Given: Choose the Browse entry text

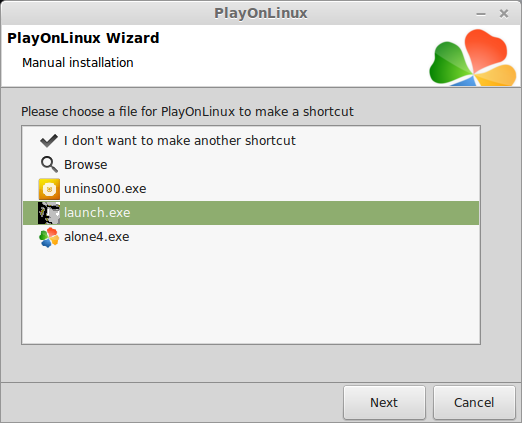Looking at the screenshot, I should point(86,165).
